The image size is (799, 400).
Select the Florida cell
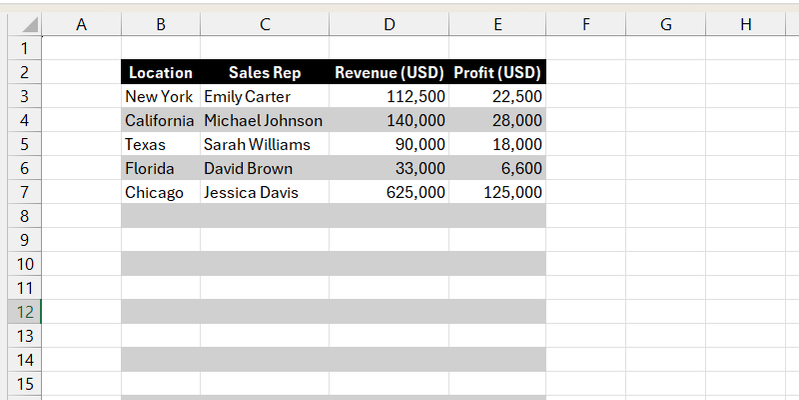click(x=161, y=168)
